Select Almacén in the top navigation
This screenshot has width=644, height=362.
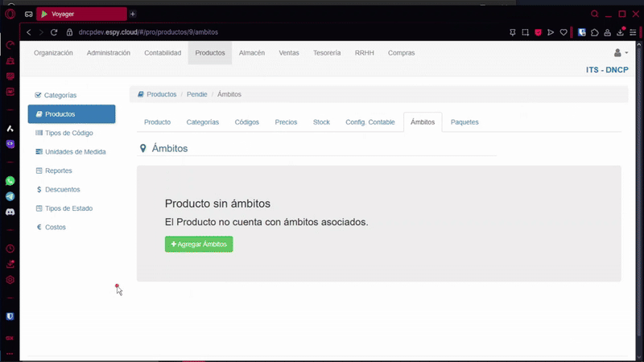[252, 53]
